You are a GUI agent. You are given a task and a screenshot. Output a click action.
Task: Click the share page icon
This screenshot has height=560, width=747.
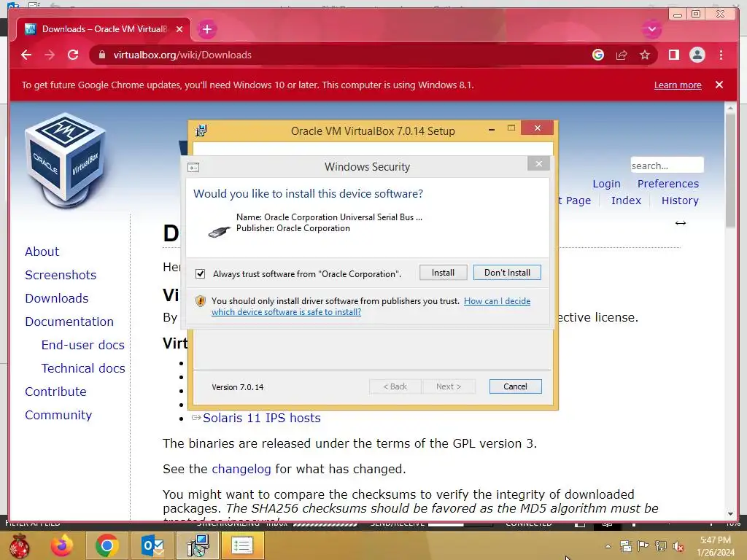click(x=622, y=55)
